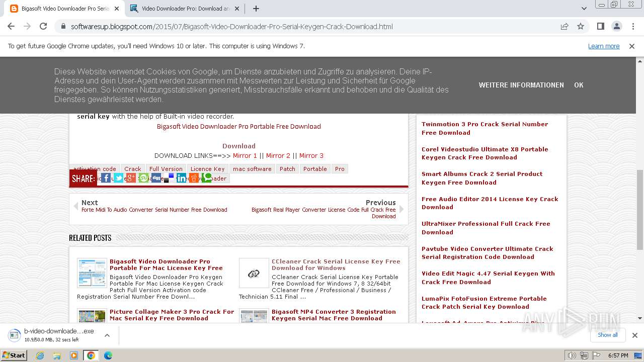The width and height of the screenshot is (644, 362).
Task: Close the Bigasoft Video Downloader tab
Action: tap(117, 9)
